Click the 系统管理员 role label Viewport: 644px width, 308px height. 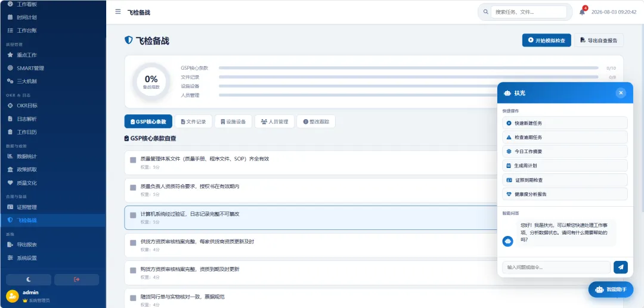tap(41, 300)
